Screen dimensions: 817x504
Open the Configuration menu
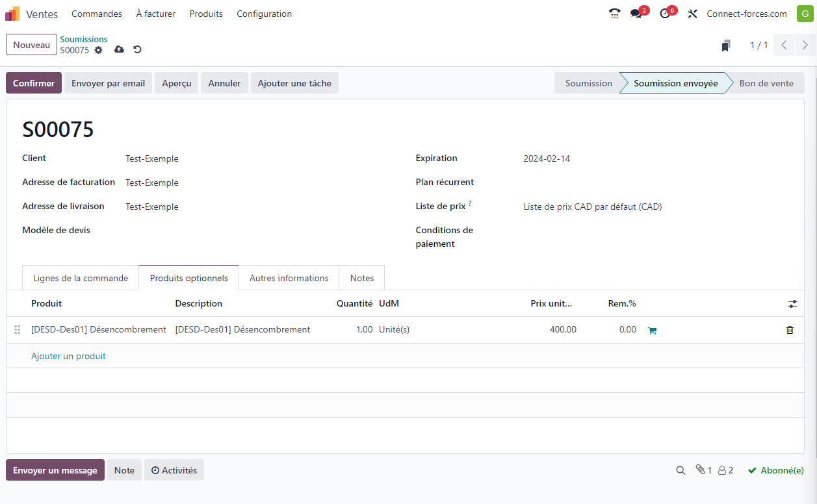[x=264, y=14]
